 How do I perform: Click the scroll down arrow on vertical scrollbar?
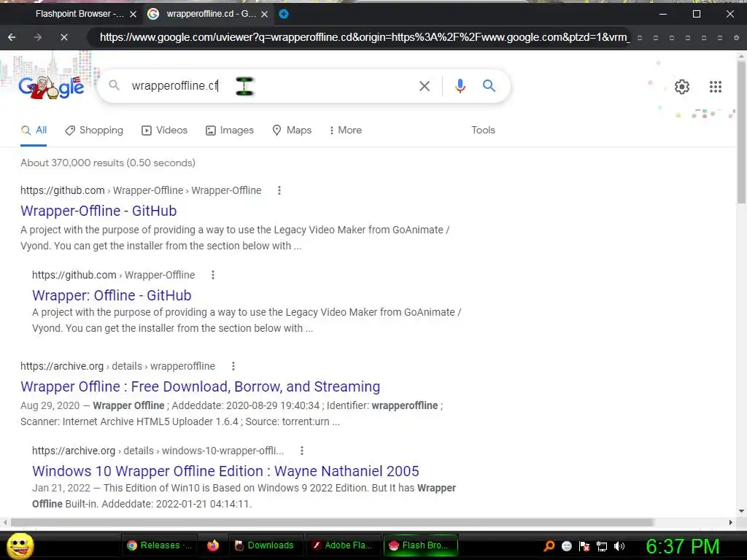tap(741, 511)
